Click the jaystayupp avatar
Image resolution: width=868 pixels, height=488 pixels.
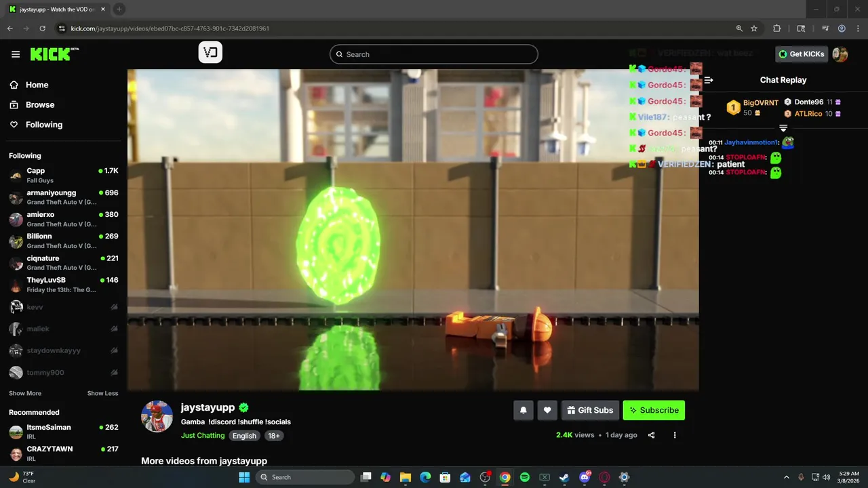pos(157,416)
